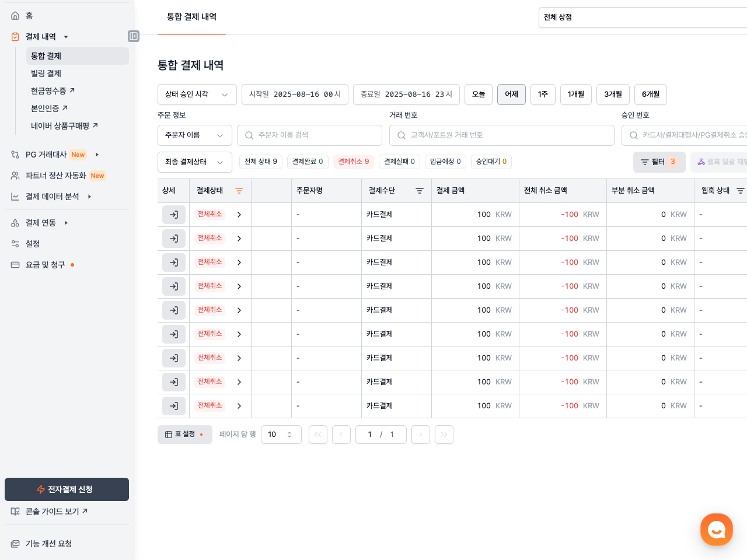The image size is (747, 560).
Task: Open 빌링 결제 in the sidebar
Action: tap(46, 73)
